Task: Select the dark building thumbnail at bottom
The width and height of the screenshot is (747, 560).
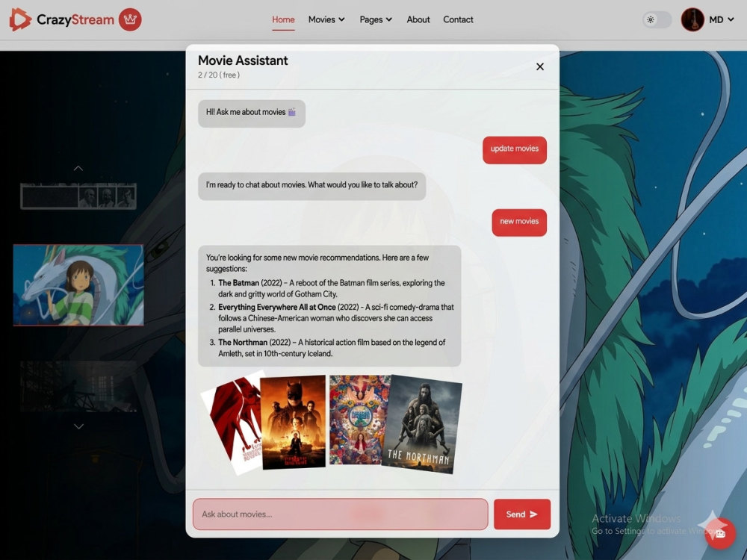Action: pyautogui.click(x=78, y=386)
